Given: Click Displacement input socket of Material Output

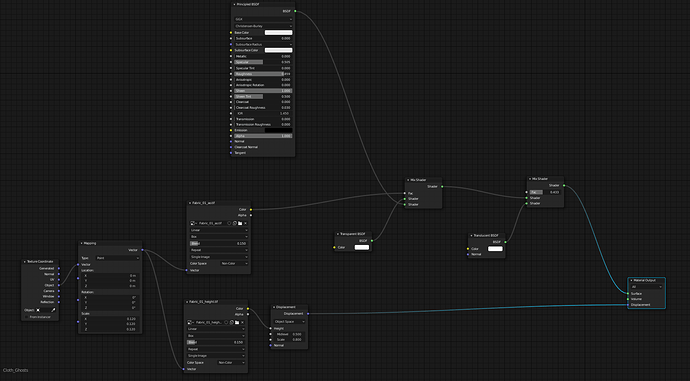Looking at the screenshot, I should [628, 304].
